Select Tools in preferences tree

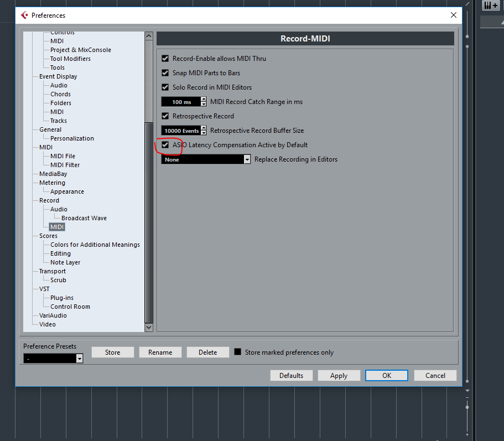(57, 68)
